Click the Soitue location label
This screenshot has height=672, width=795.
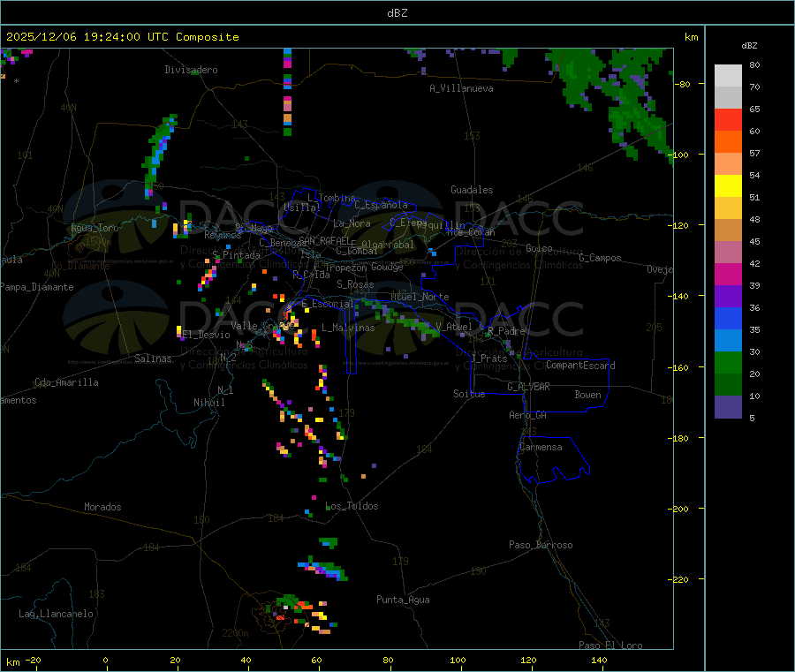click(470, 394)
